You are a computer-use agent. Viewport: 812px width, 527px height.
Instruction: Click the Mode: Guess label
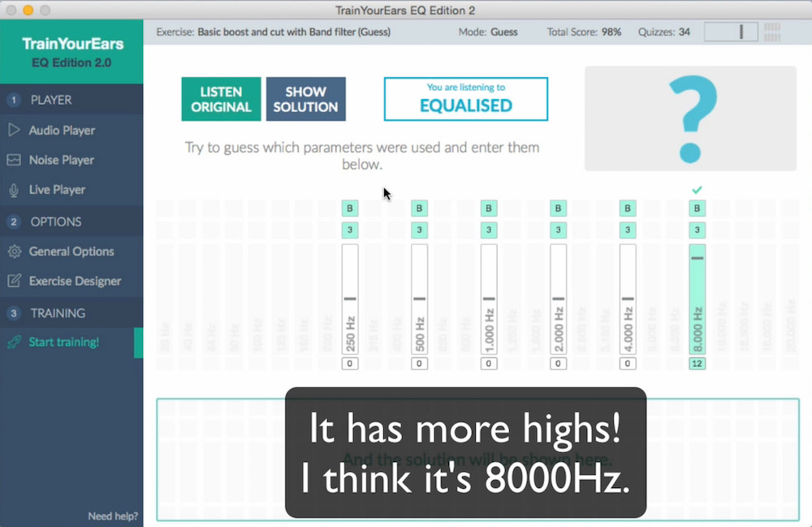coord(488,32)
